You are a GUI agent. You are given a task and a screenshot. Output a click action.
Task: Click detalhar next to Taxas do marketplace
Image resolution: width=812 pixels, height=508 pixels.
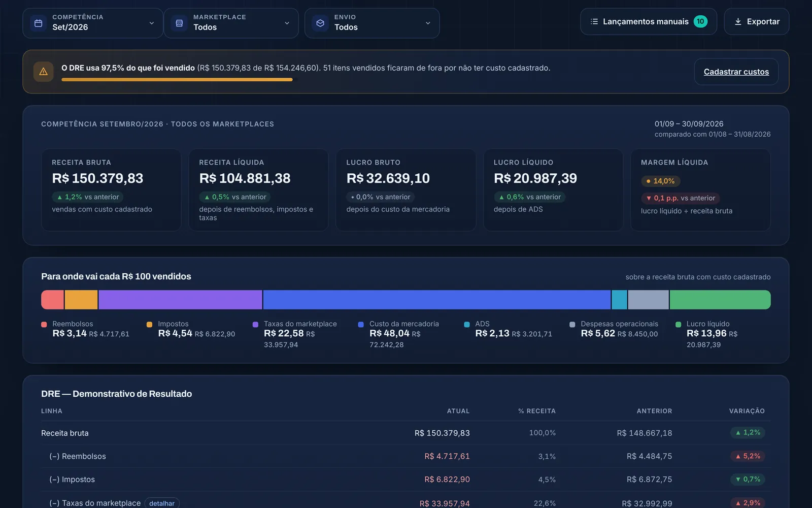162,503
